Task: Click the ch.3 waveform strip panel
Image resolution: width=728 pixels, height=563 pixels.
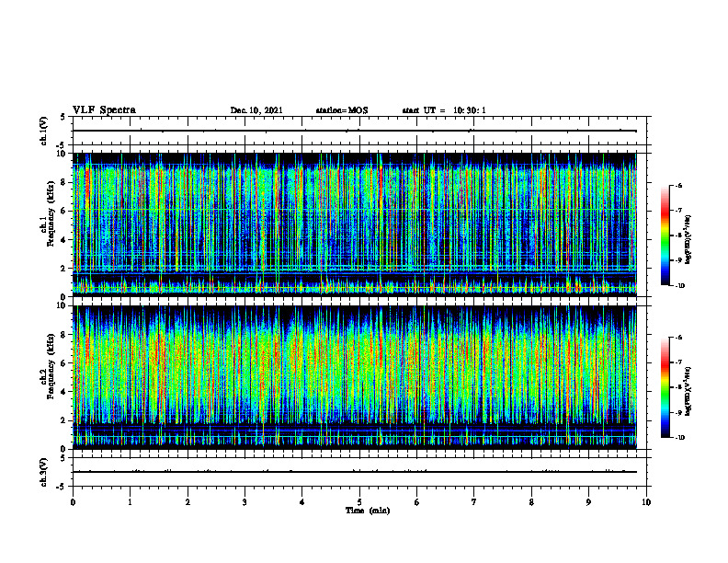Action: (x=361, y=472)
